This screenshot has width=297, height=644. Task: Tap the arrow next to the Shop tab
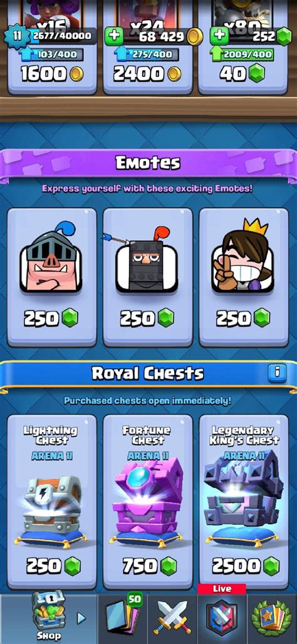pos(81,618)
